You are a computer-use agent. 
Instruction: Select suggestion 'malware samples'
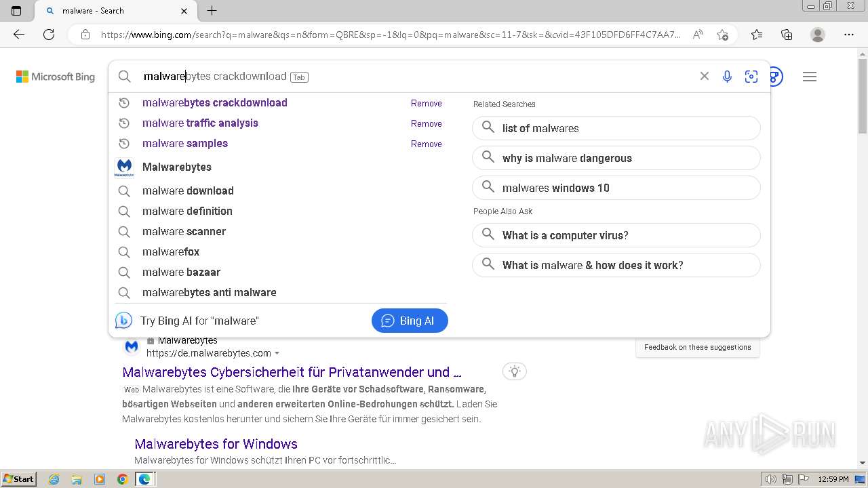(x=185, y=144)
